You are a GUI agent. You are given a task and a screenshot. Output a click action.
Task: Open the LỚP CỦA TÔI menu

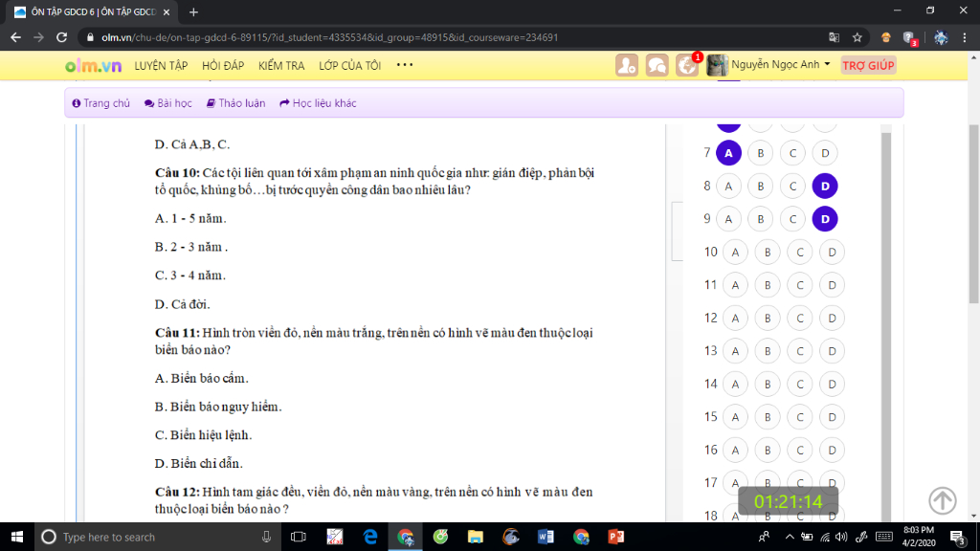coord(350,66)
